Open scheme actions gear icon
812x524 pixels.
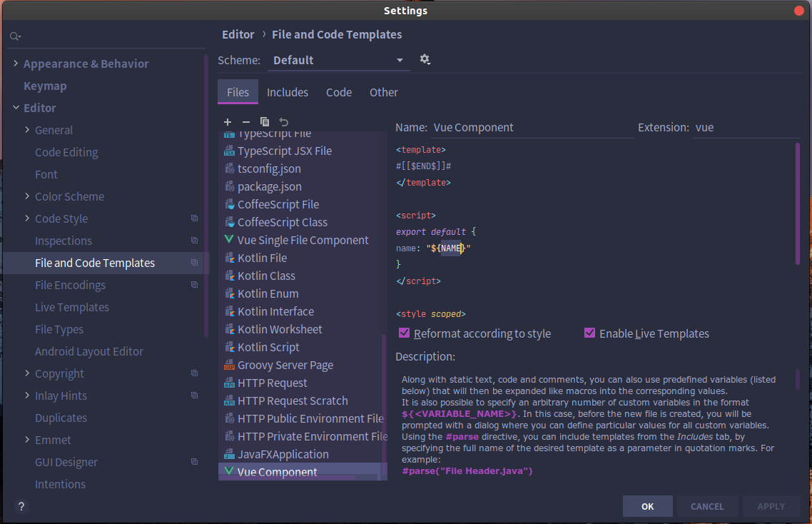coord(425,59)
